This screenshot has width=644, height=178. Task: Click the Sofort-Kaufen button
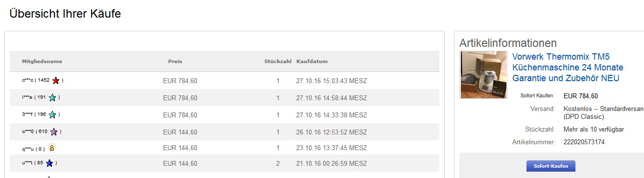[550, 166]
